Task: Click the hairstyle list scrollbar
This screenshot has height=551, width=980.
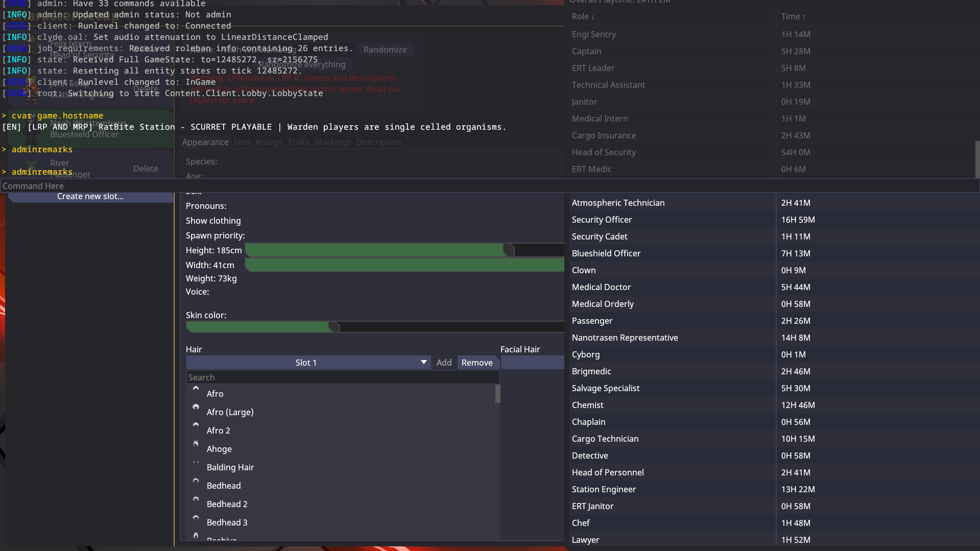Action: (497, 394)
